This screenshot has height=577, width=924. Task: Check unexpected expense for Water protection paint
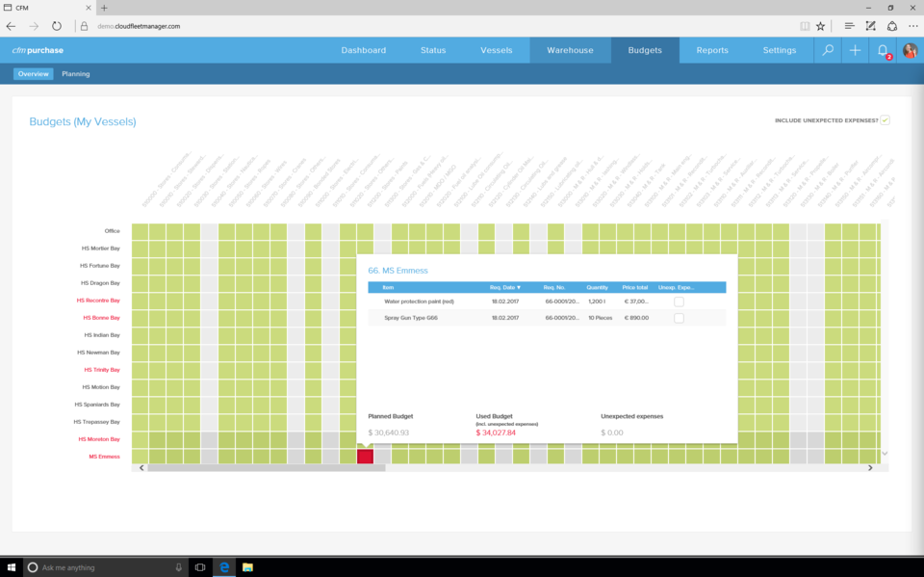click(x=679, y=302)
